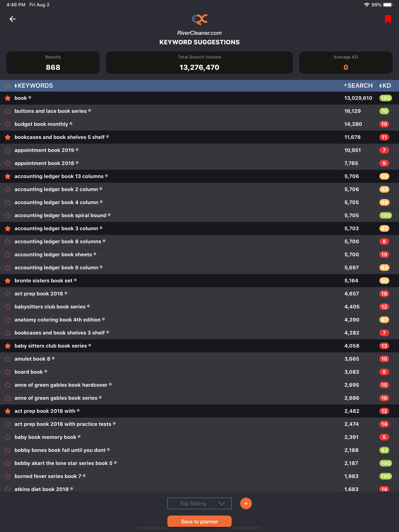Image resolution: width=399 pixels, height=532 pixels.
Task: Tap the green 100 KD badge for 'book'
Action: point(385,98)
